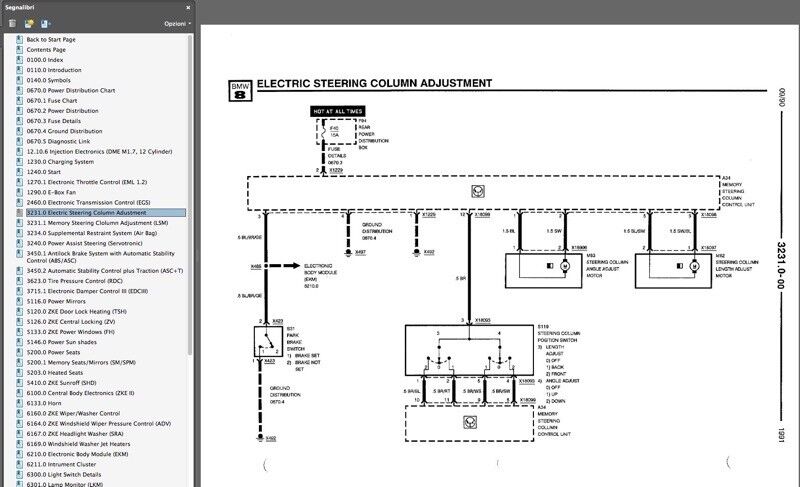This screenshot has height=487, width=800.
Task: Click bookmark icon next to Contents Page
Action: (18, 49)
